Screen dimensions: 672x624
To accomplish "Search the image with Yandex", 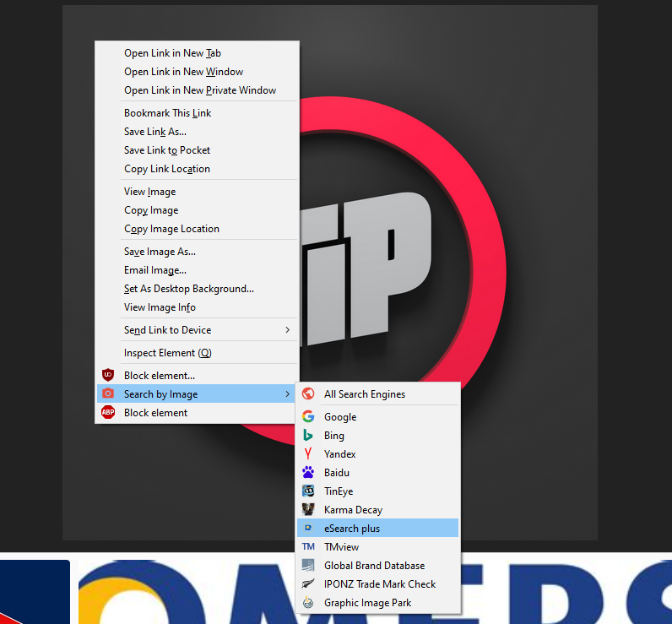I will tap(377, 454).
